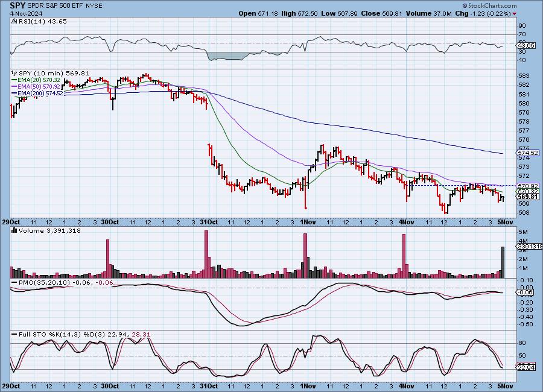The height and width of the screenshot is (392, 543).
Task: Click the 1M volume axis label
Action: tap(523, 268)
